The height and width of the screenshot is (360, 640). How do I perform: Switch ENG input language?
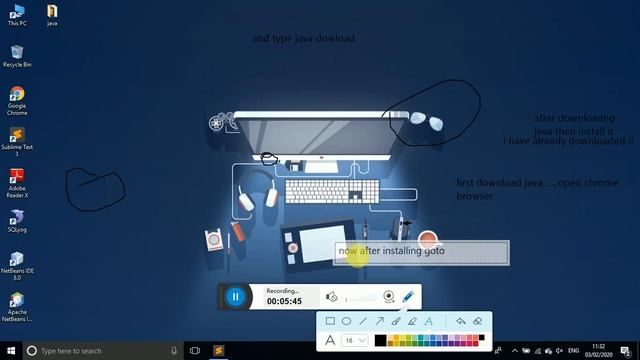tap(573, 351)
